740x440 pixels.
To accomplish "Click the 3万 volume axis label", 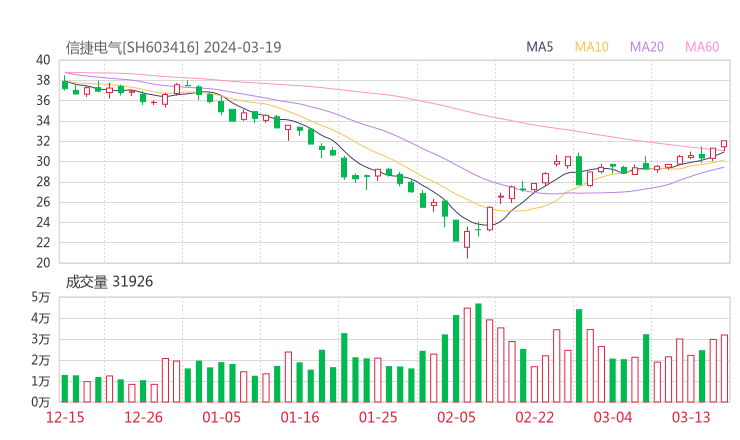I will click(41, 339).
